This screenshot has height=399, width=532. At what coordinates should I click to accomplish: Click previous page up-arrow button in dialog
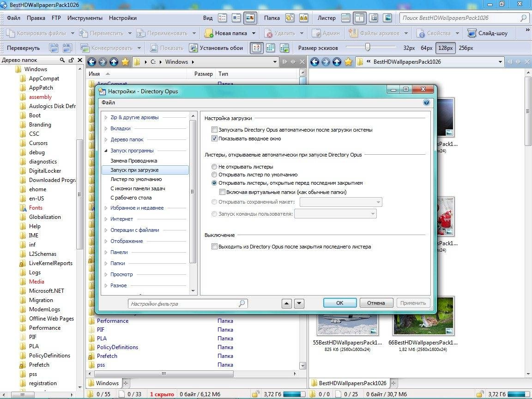click(x=287, y=303)
